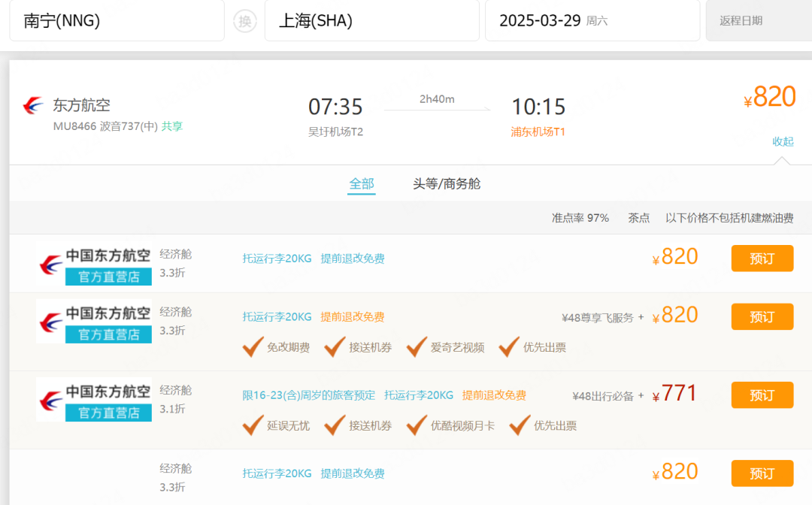Click the 共享 codeshare label
812x505 pixels.
(172, 126)
